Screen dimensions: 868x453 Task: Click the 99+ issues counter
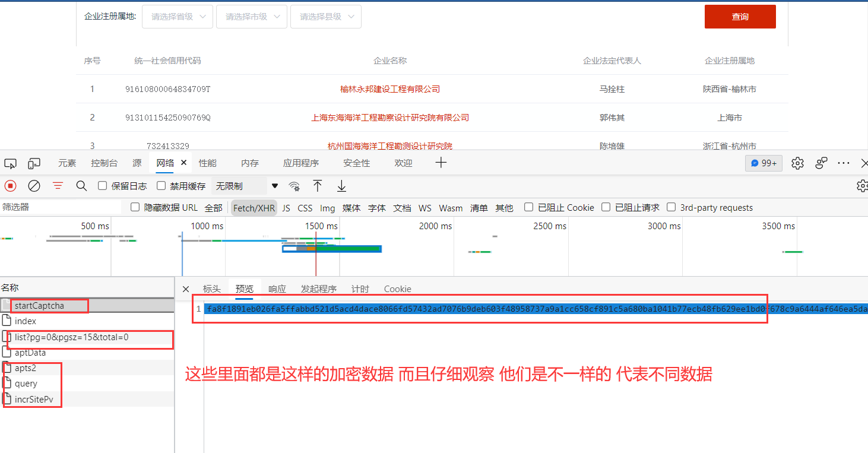(764, 163)
